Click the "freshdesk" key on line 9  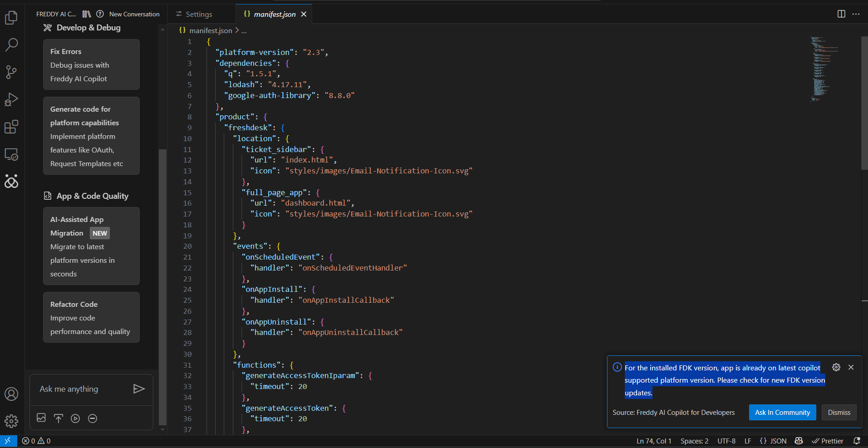(x=248, y=128)
